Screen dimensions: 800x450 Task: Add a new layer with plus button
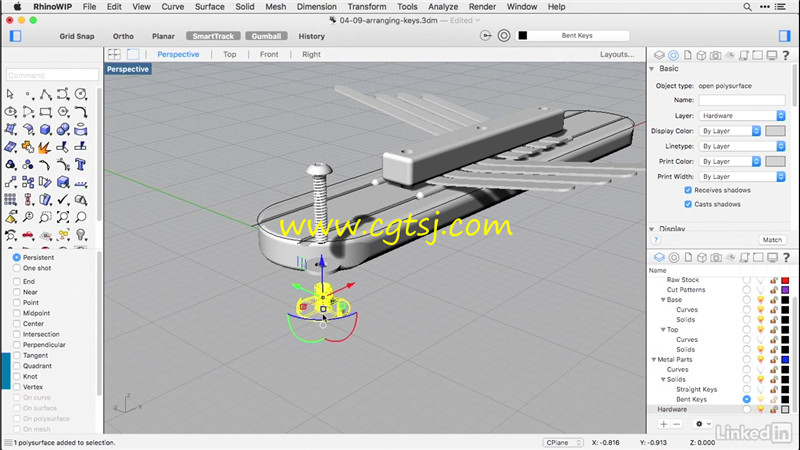coord(663,424)
